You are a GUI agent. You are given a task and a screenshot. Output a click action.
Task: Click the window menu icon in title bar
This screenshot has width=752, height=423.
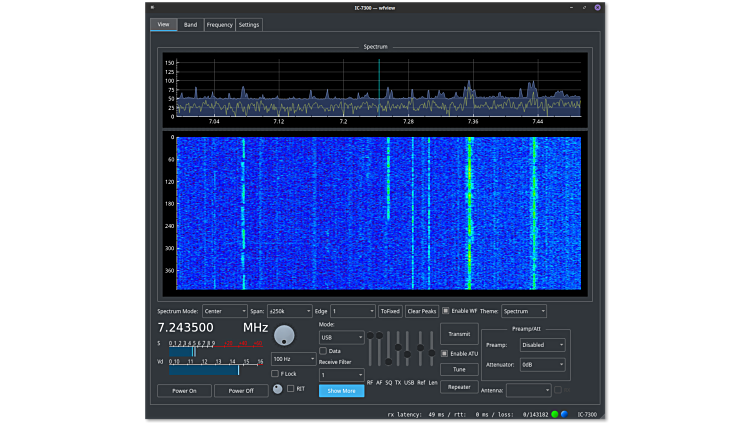click(x=153, y=7)
